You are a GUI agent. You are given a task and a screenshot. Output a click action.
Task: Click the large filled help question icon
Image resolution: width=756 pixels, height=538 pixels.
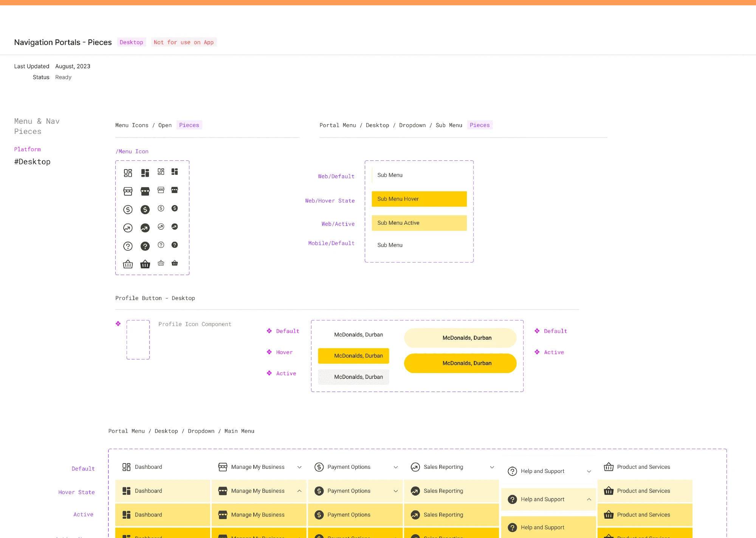[145, 246]
